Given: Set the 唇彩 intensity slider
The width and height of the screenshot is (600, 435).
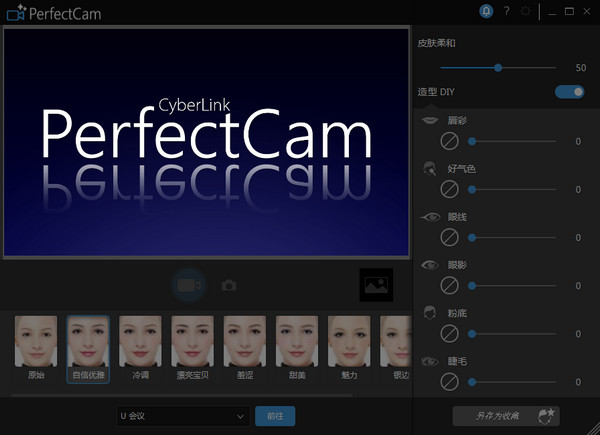Looking at the screenshot, I should (x=512, y=142).
